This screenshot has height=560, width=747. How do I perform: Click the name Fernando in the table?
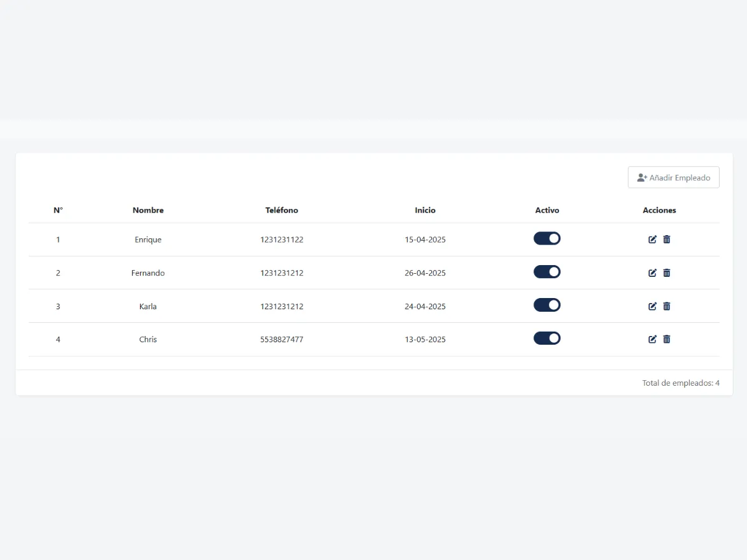point(148,273)
